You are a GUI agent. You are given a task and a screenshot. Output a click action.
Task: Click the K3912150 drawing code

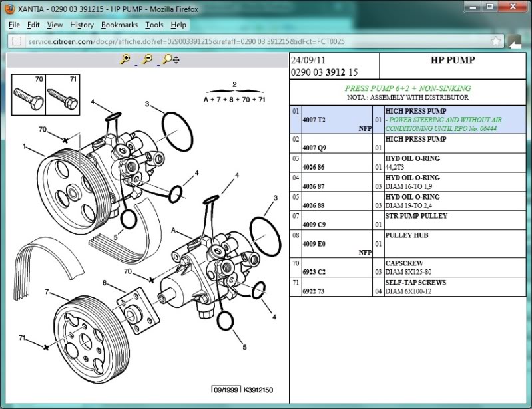[x=258, y=390]
